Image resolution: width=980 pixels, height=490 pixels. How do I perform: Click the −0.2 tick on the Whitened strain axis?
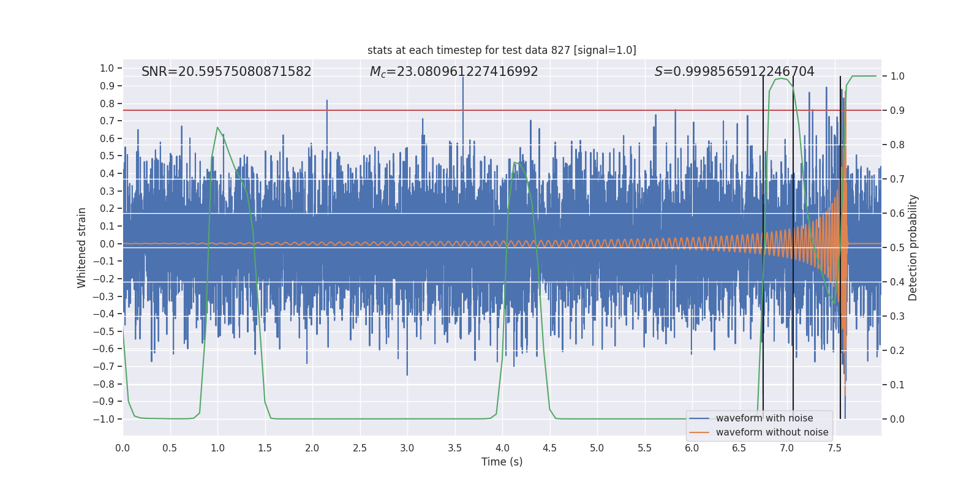[x=104, y=279]
